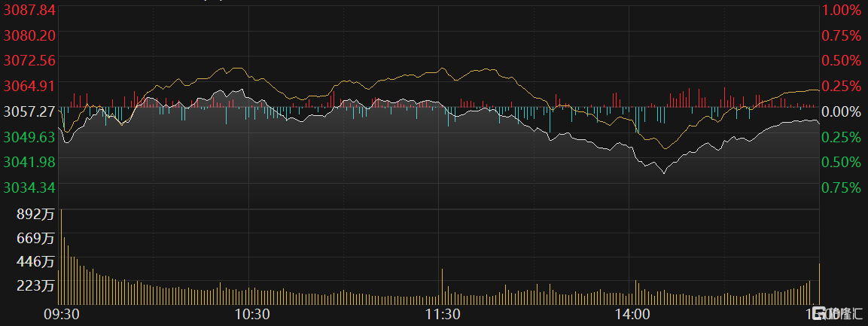
Task: Click the green 3041.98 price label
Action: [x=29, y=162]
